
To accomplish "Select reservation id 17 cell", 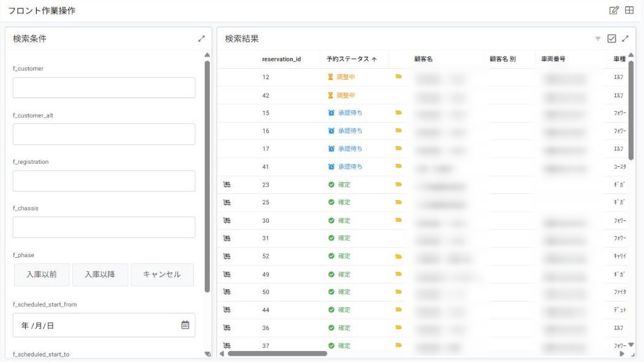I will click(x=266, y=148).
